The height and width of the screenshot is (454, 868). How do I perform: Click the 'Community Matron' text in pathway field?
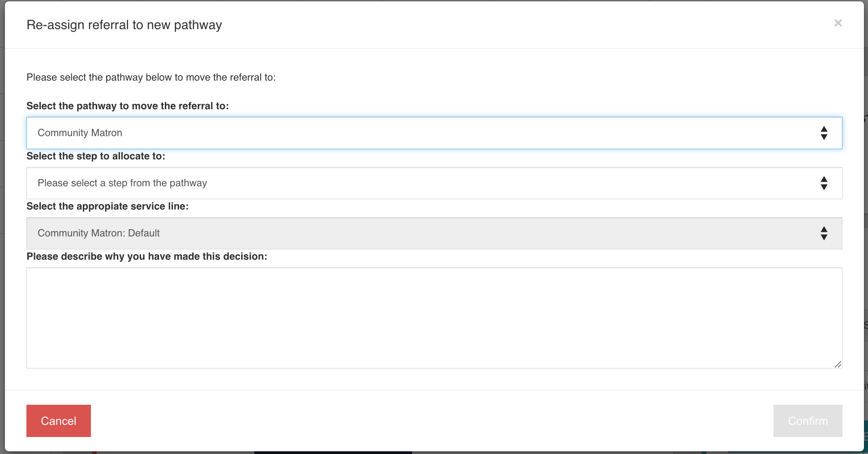pos(80,133)
